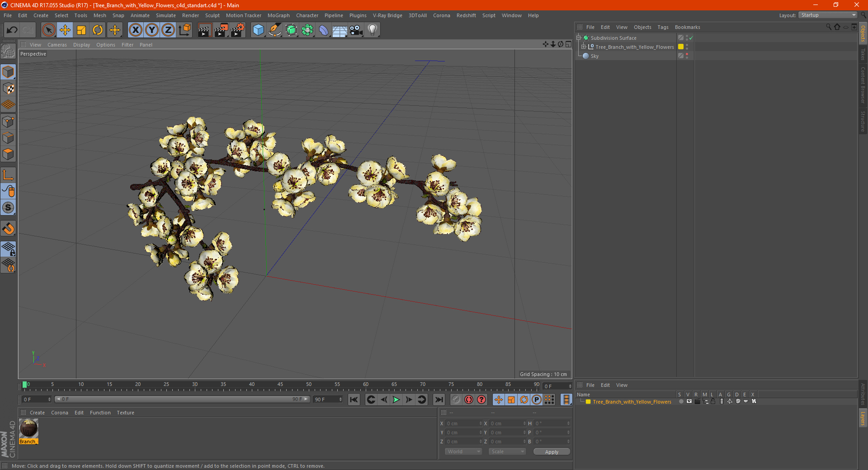Activate the Rotate tool in top toolbar
Viewport: 868px width, 470px height.
98,30
